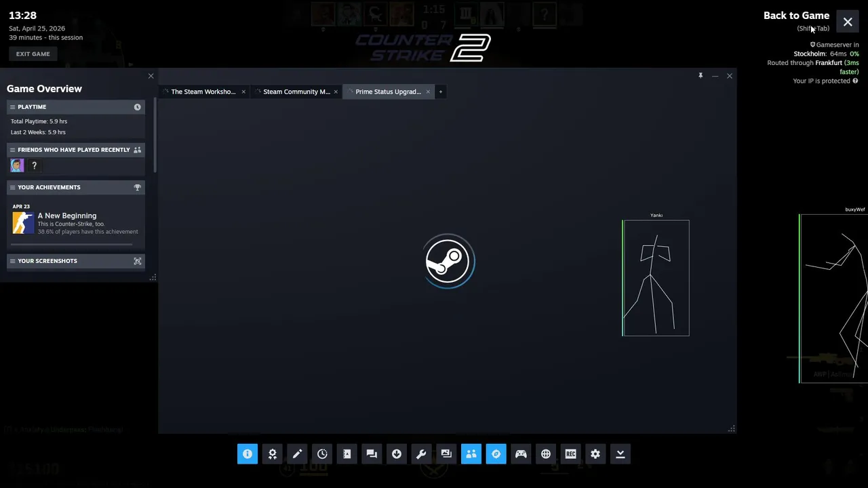This screenshot has width=868, height=488.
Task: Click the Game Overview panel resize grip
Action: click(x=153, y=277)
